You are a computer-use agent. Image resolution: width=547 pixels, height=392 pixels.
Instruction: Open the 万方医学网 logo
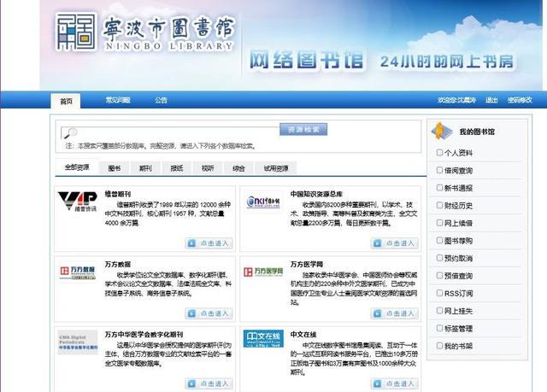pos(263,272)
